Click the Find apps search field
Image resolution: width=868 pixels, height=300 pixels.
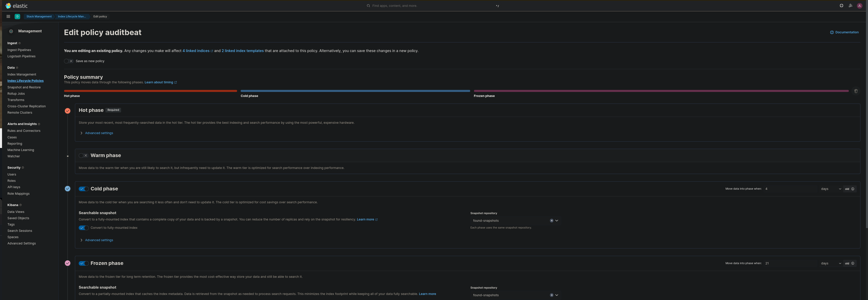pyautogui.click(x=434, y=6)
